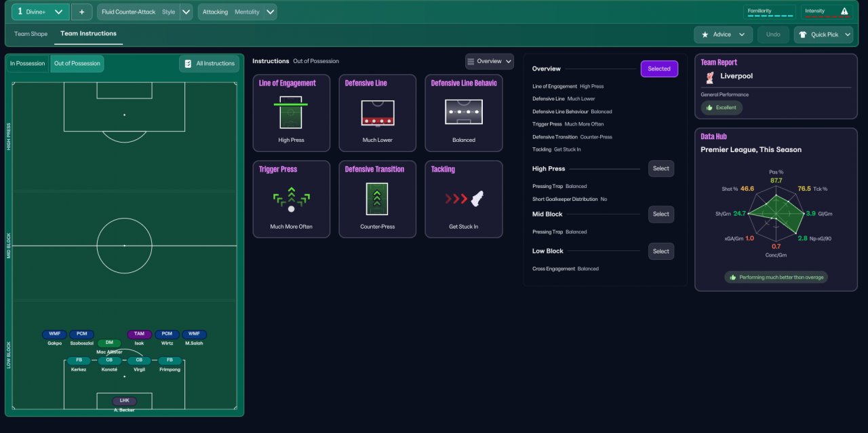Click the Team Report heading

pos(719,62)
